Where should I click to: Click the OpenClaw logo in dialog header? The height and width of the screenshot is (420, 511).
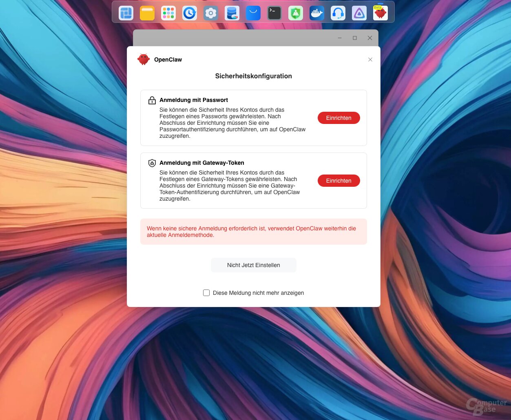pos(144,59)
